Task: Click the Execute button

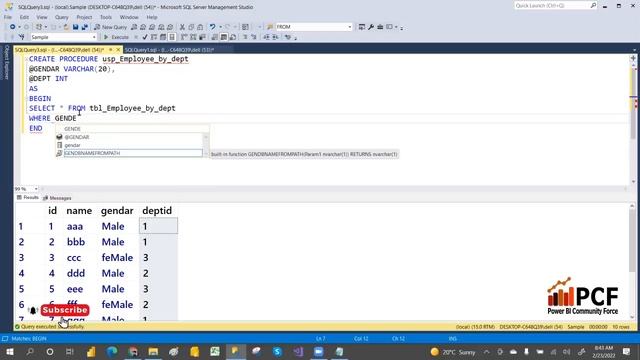Action: point(116,37)
